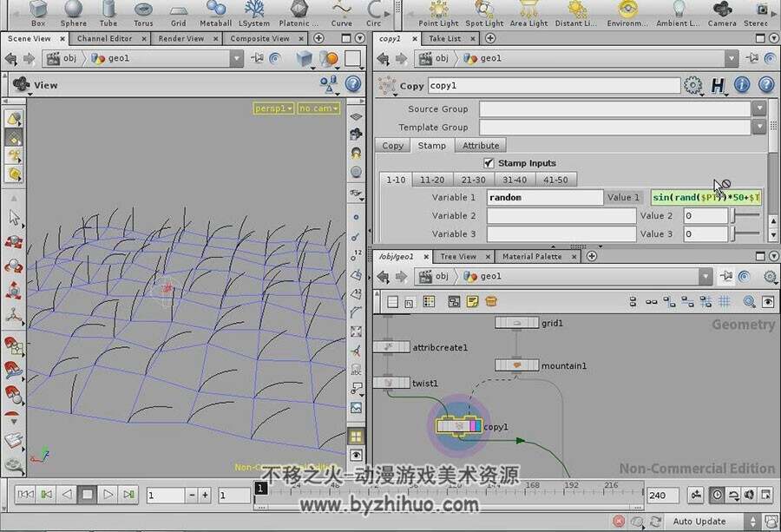781x532 pixels.
Task: Open the persp1 viewport dropdown
Action: pyautogui.click(x=274, y=108)
